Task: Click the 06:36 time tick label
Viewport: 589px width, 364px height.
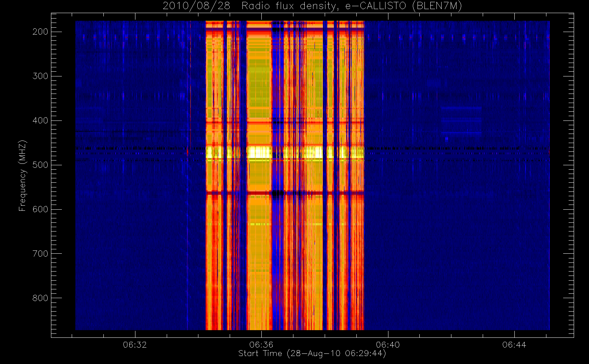Action: point(261,345)
